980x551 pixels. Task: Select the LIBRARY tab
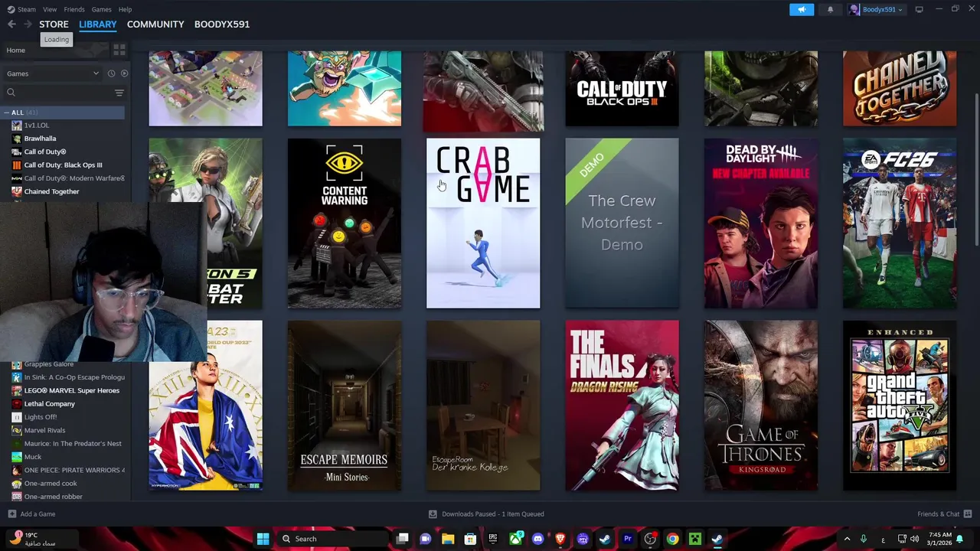pos(98,24)
